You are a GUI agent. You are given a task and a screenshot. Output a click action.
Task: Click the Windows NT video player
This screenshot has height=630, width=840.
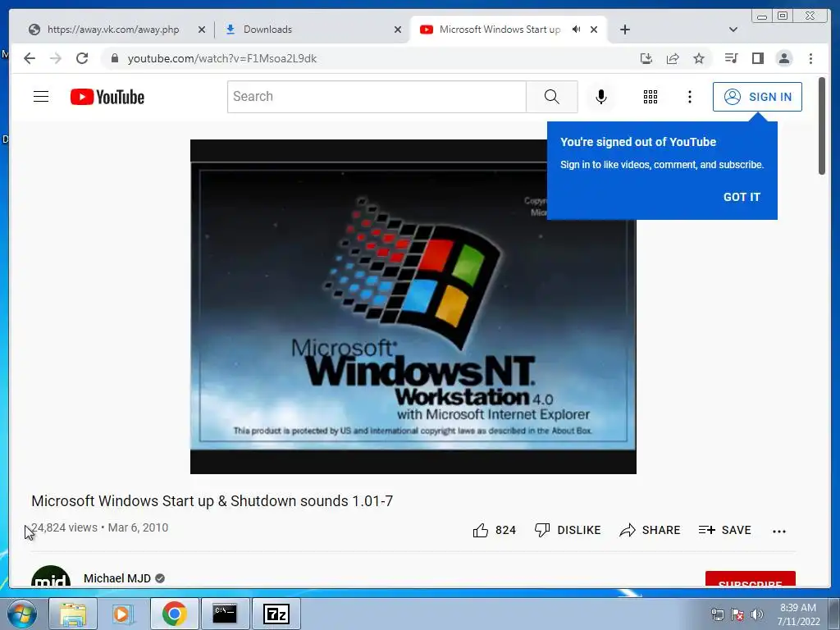(413, 307)
